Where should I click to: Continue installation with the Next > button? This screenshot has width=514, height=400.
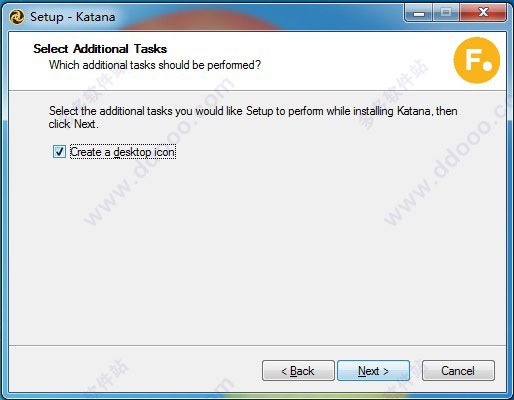point(373,370)
